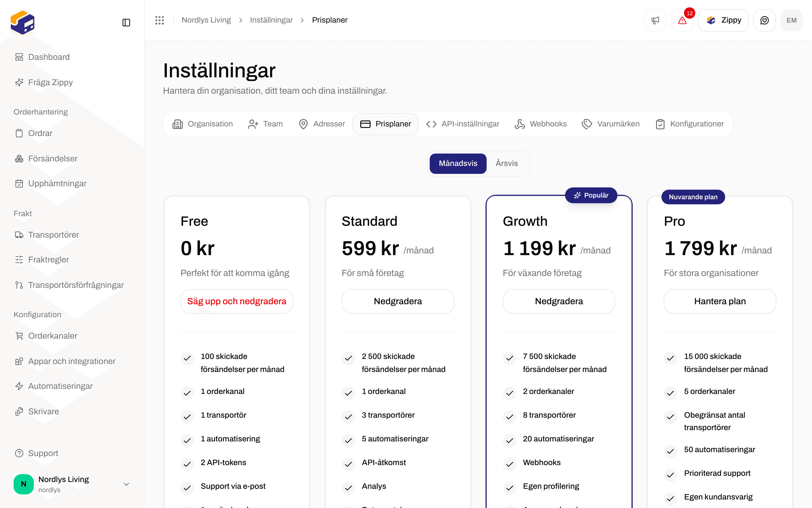Open the Webhooks tab label
Viewport: 812px width, 508px height.
(548, 124)
